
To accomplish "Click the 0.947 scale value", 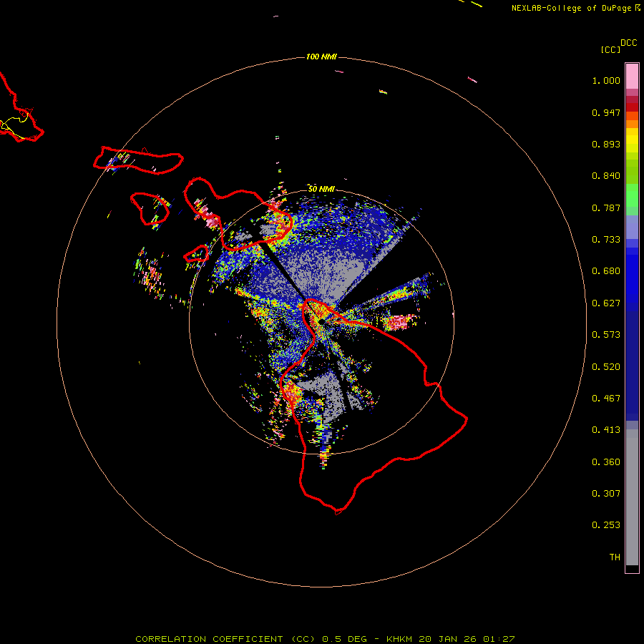I will [x=606, y=112].
